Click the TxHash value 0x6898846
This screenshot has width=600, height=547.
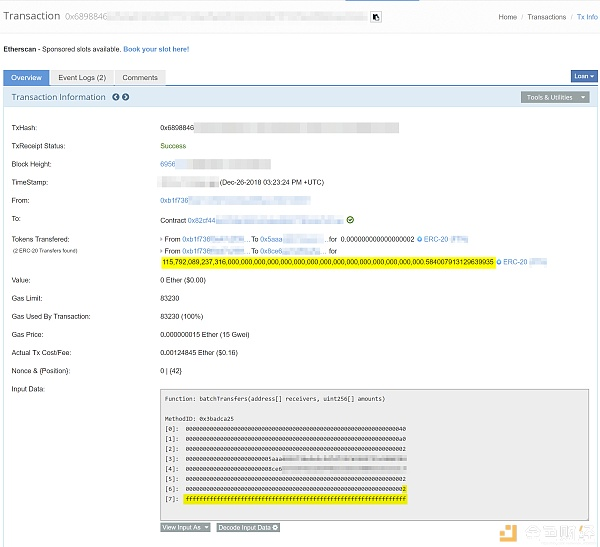[x=177, y=127]
